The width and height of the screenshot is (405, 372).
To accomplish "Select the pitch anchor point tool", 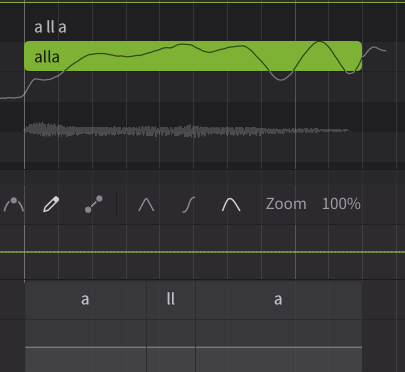I will pos(14,204).
